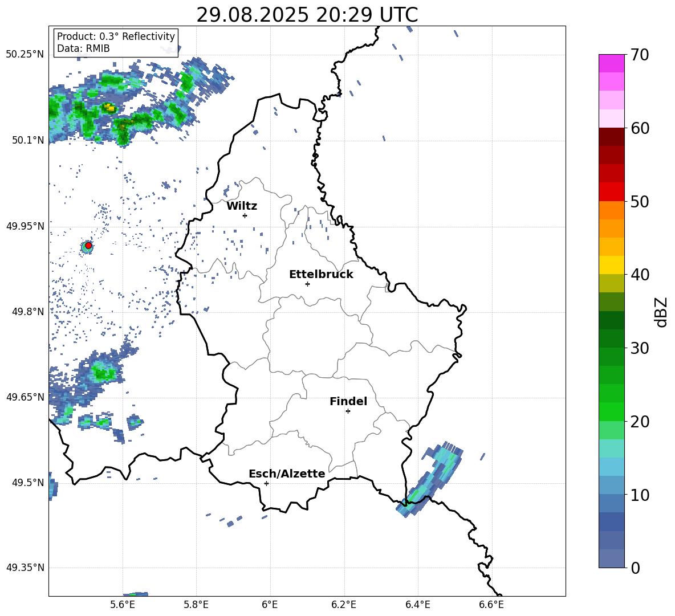Screen dimensions: 675x616
Task: Click the 6.2°E longitude label
Action: tap(344, 605)
